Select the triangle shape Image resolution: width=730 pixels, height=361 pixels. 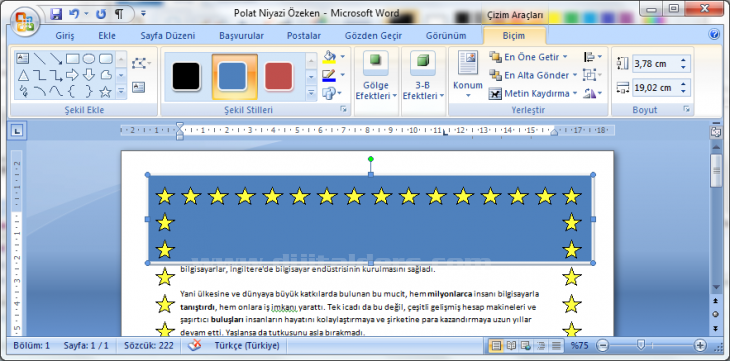(23, 75)
